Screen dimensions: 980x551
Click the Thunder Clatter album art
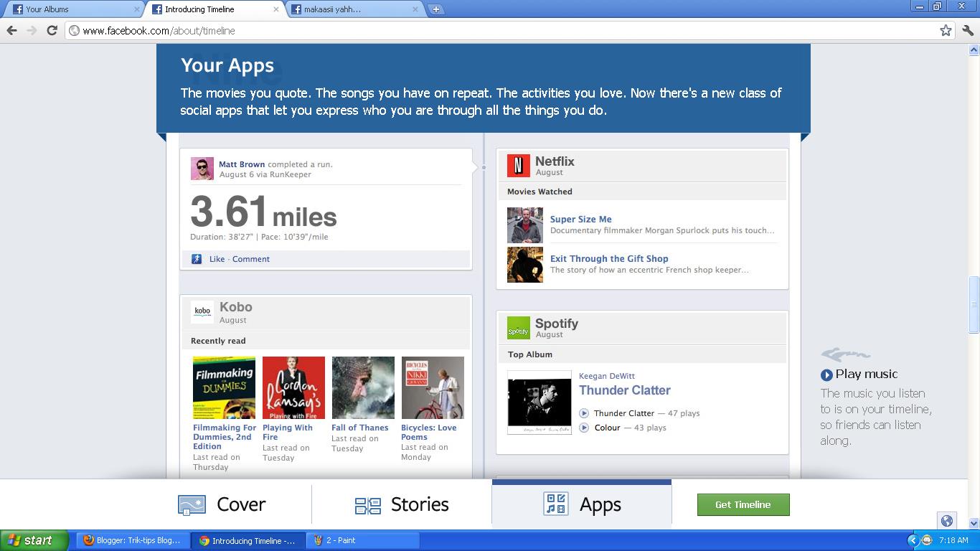tap(540, 402)
